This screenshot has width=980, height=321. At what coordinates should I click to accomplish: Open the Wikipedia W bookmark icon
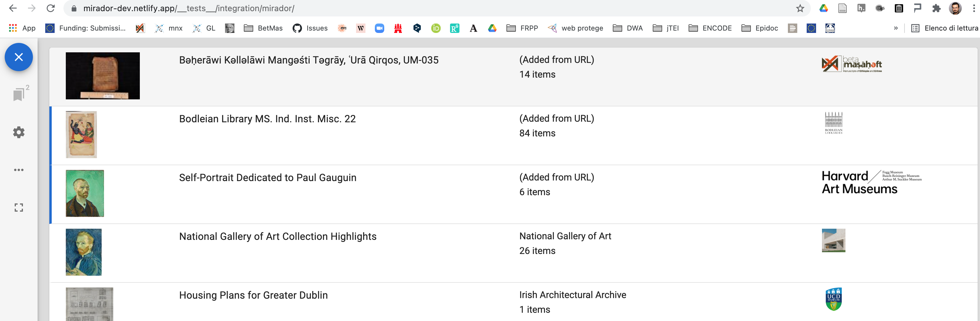(361, 28)
